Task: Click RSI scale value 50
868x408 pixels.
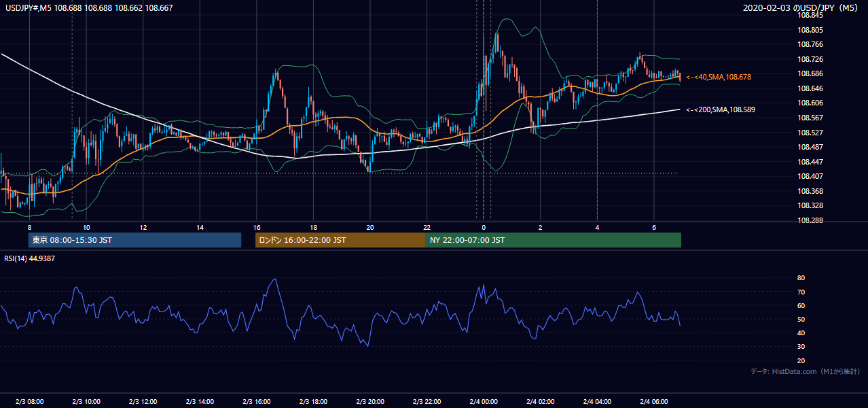Action: point(801,319)
